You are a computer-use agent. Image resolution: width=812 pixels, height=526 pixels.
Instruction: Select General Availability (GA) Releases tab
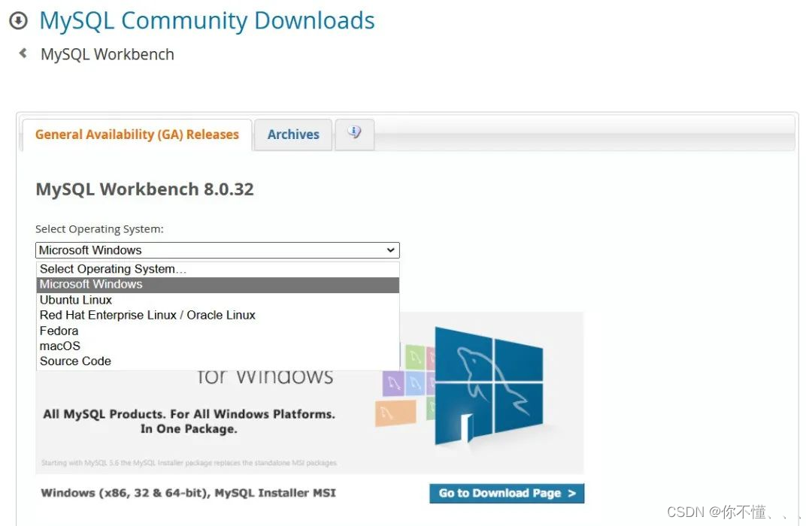point(137,135)
